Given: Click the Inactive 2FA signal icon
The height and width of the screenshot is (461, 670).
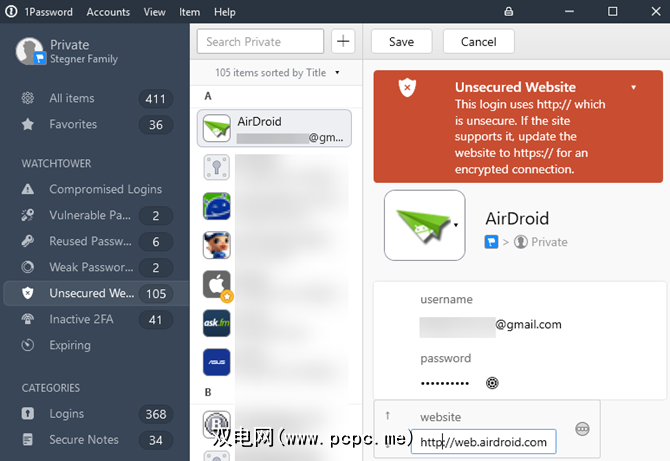Looking at the screenshot, I should pyautogui.click(x=28, y=320).
